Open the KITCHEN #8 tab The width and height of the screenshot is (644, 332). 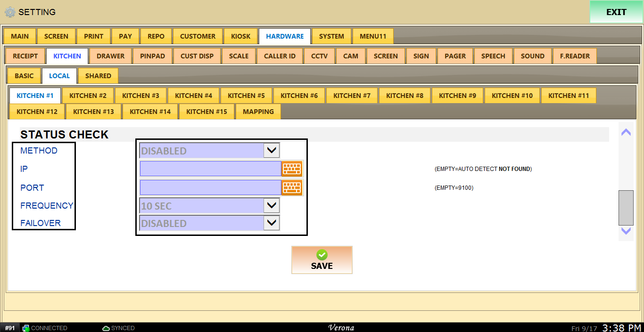coord(405,96)
